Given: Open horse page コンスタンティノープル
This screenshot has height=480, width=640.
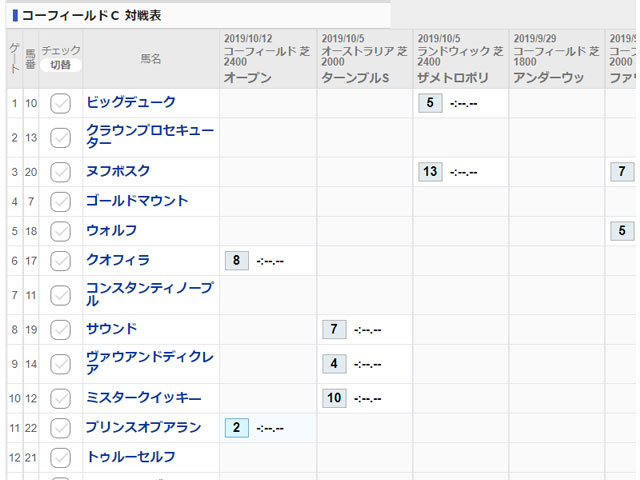Looking at the screenshot, I should point(150,294).
